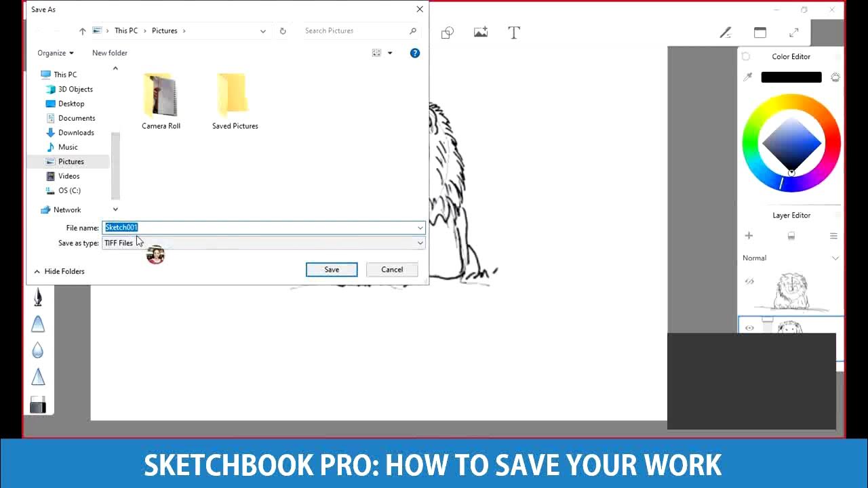The width and height of the screenshot is (868, 488).
Task: Open the File name history dropdown
Action: tap(420, 228)
